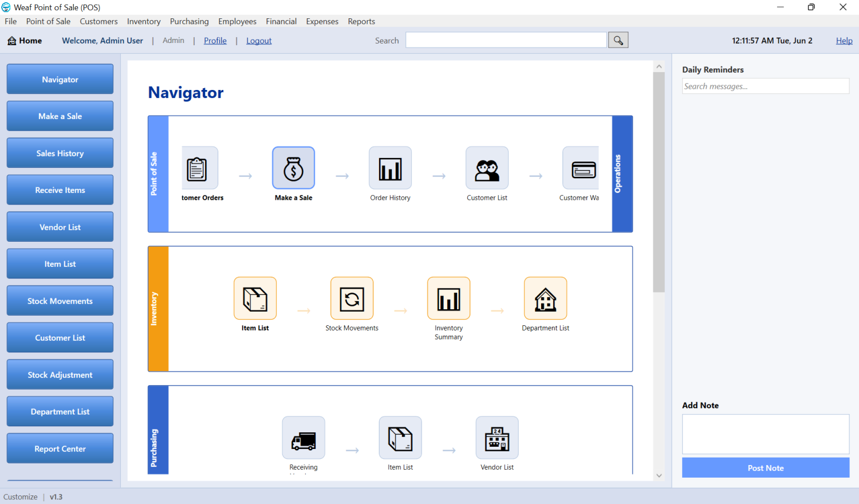Click the Daily Reminders heading

pyautogui.click(x=713, y=70)
